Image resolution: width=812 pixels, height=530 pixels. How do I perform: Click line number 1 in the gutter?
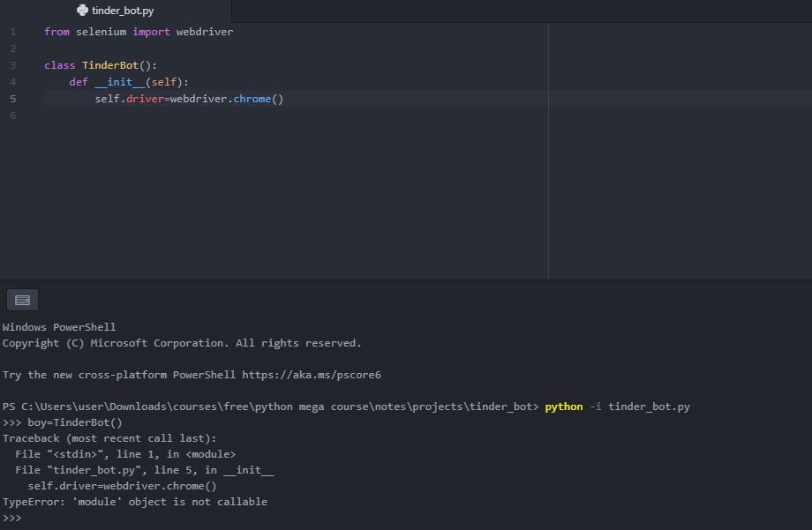click(x=13, y=32)
